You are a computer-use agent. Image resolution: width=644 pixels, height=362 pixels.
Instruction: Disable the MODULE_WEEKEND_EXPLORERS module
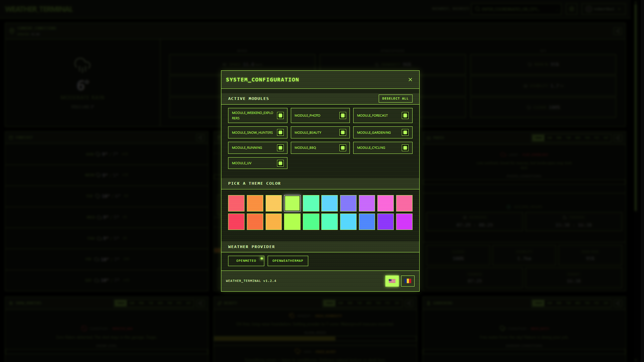280,115
